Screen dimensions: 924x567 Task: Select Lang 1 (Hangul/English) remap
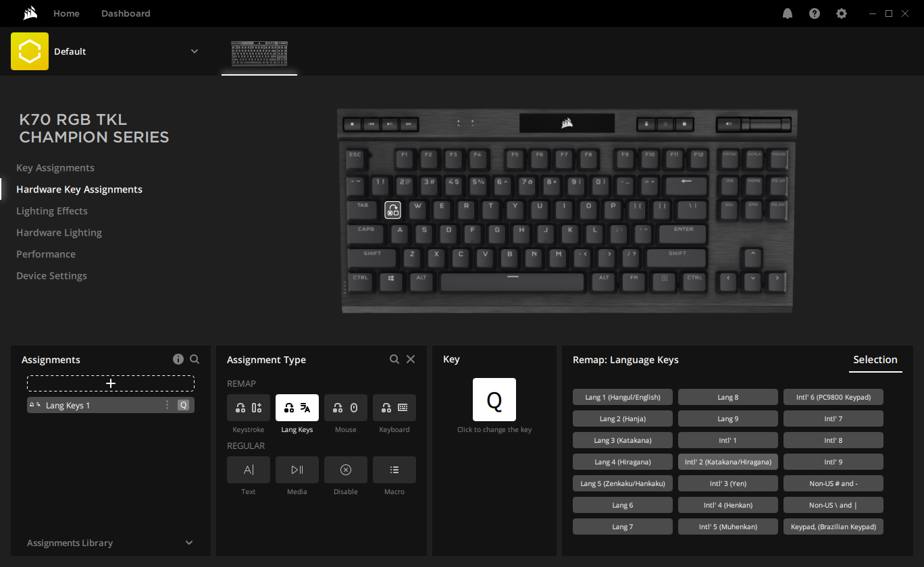pos(622,397)
